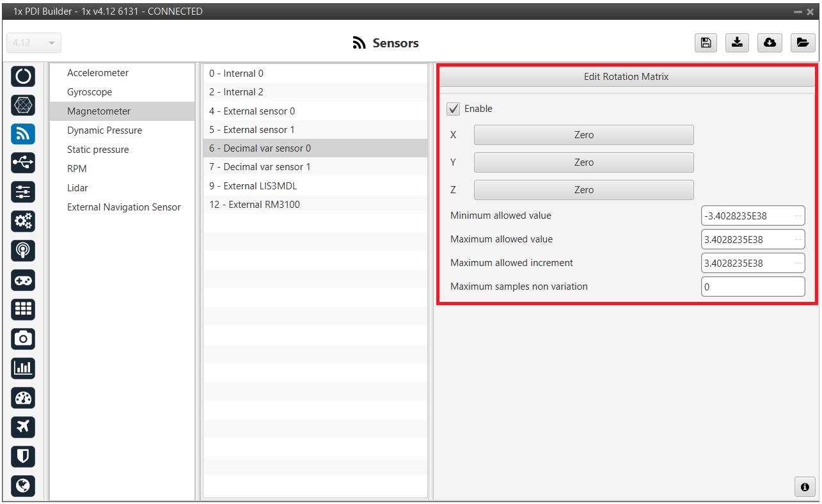
Task: Click the floppy disk save icon
Action: (x=706, y=43)
